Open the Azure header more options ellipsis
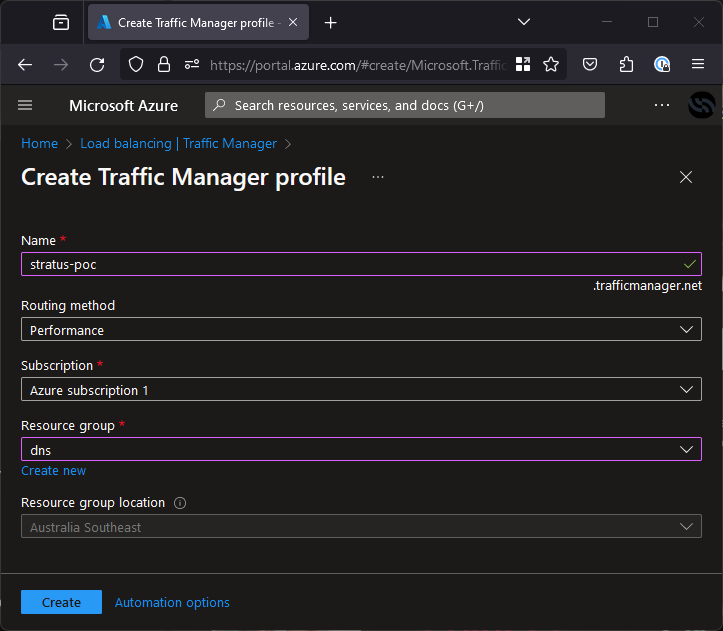 662,105
